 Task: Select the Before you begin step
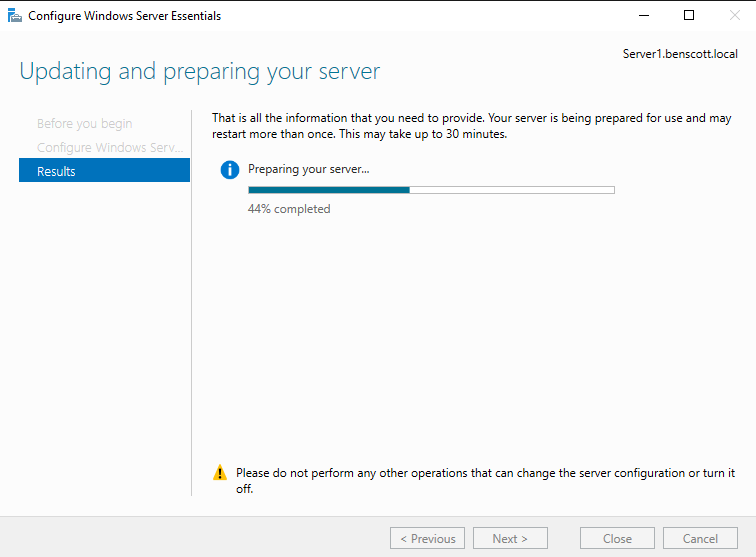(84, 123)
